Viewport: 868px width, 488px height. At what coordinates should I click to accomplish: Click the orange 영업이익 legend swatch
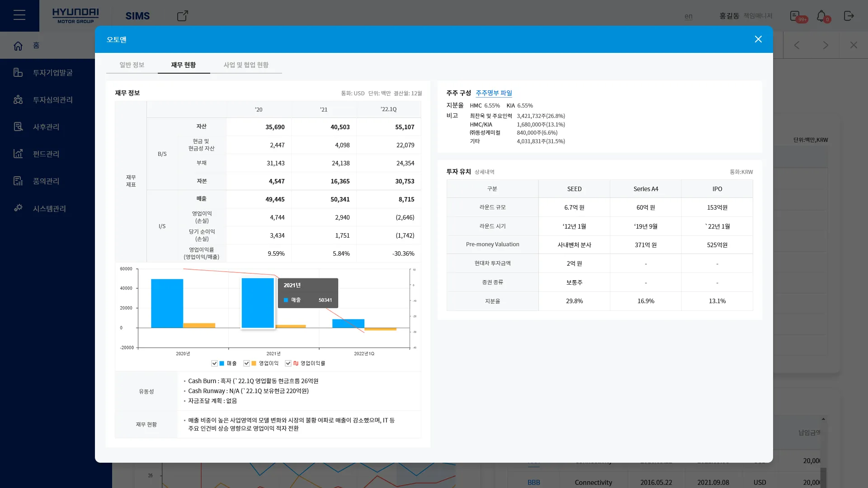254,363
